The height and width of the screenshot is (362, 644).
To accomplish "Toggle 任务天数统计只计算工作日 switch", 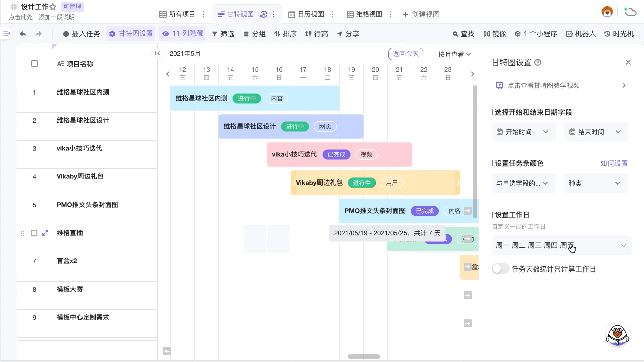I will pos(500,269).
